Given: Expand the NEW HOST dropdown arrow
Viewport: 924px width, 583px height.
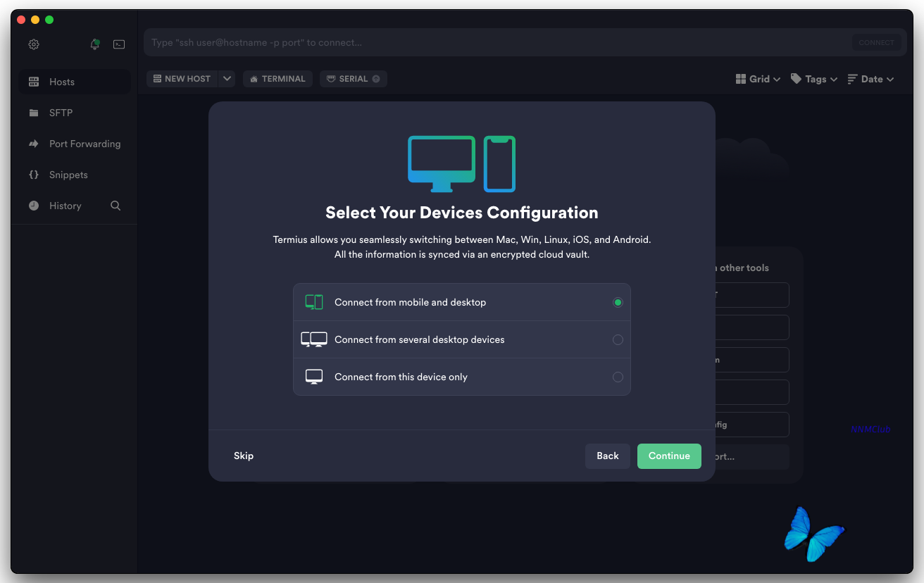Looking at the screenshot, I should pyautogui.click(x=227, y=79).
